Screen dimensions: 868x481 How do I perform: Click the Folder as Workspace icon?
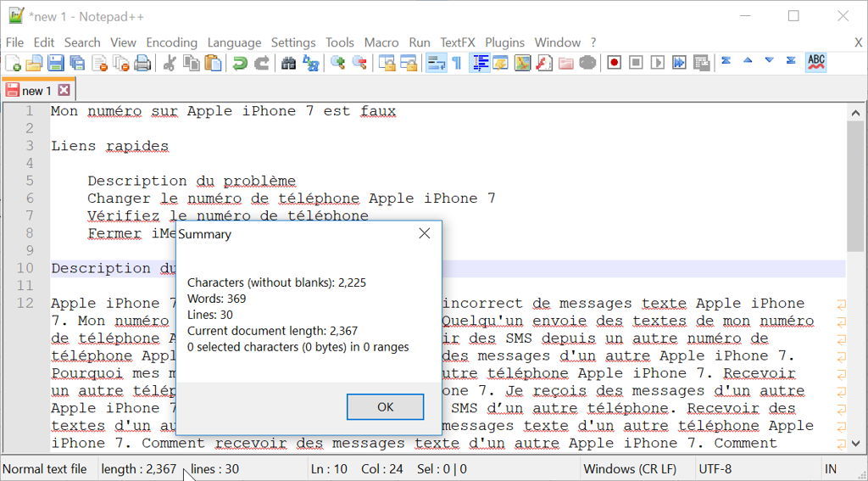pyautogui.click(x=565, y=63)
